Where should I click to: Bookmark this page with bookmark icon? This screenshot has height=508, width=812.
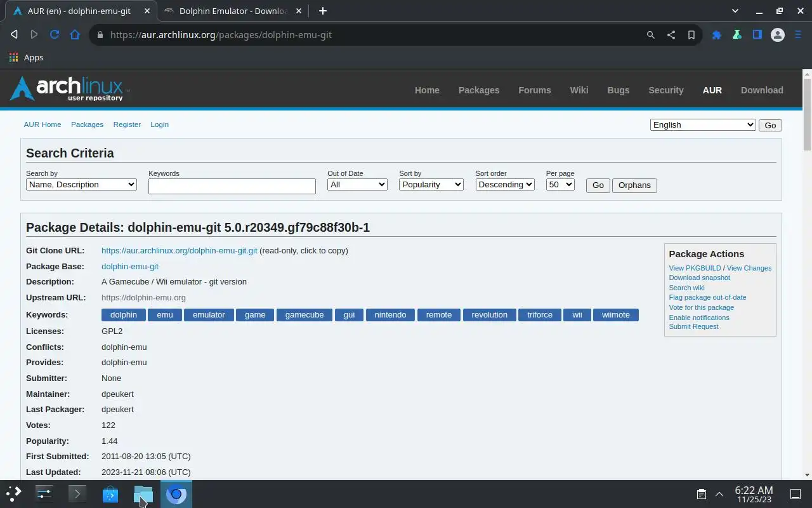click(691, 35)
